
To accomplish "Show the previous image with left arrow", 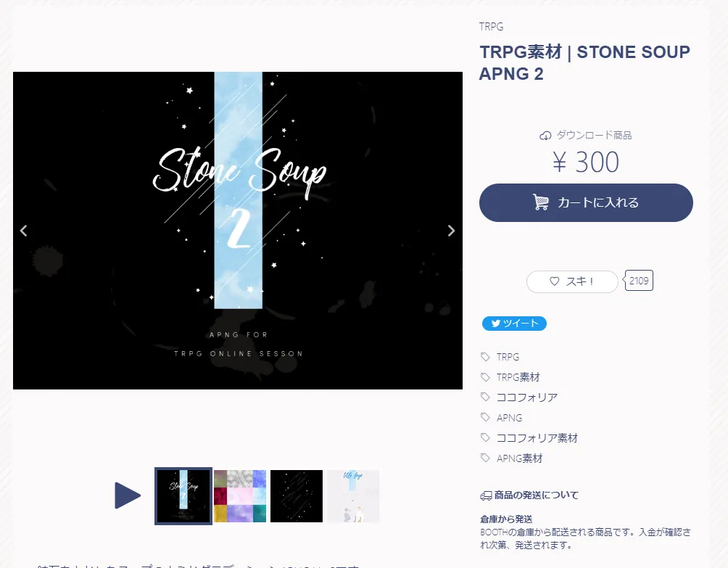I will click(24, 231).
